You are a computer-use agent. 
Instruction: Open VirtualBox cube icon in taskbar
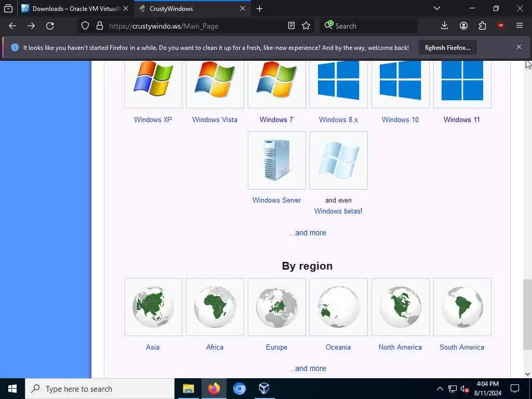click(x=264, y=389)
